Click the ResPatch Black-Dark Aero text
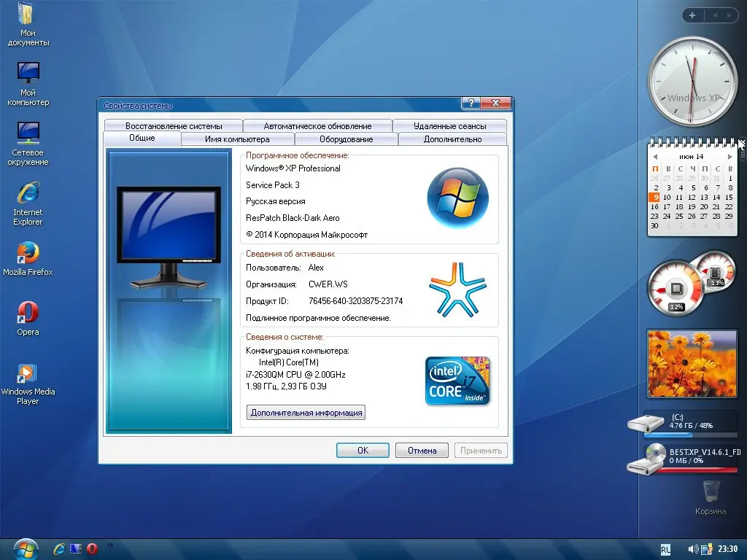This screenshot has width=747, height=560. tap(293, 217)
